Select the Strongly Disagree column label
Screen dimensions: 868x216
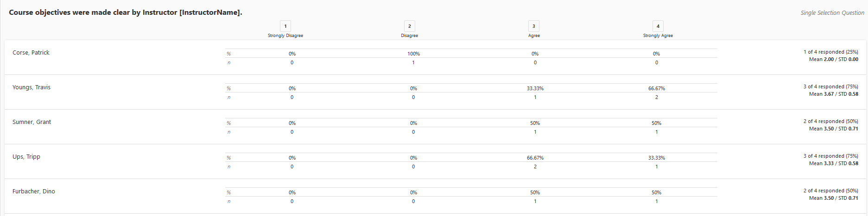tap(285, 36)
